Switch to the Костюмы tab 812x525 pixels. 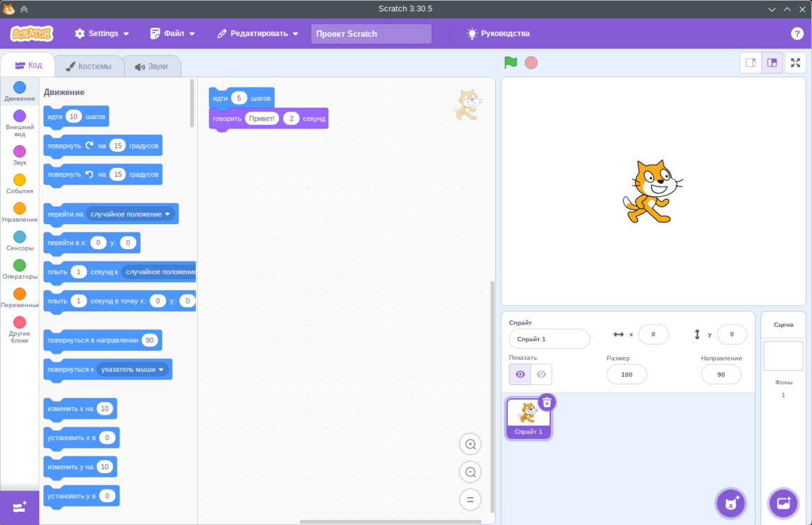click(89, 66)
